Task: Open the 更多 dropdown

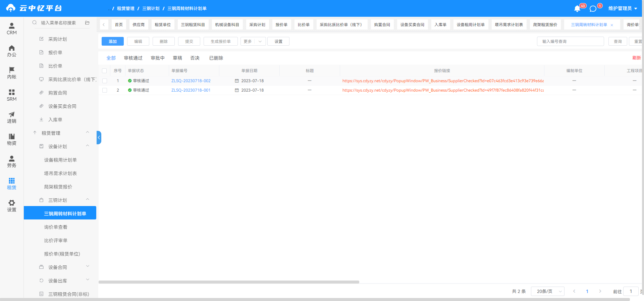Action: click(x=253, y=41)
